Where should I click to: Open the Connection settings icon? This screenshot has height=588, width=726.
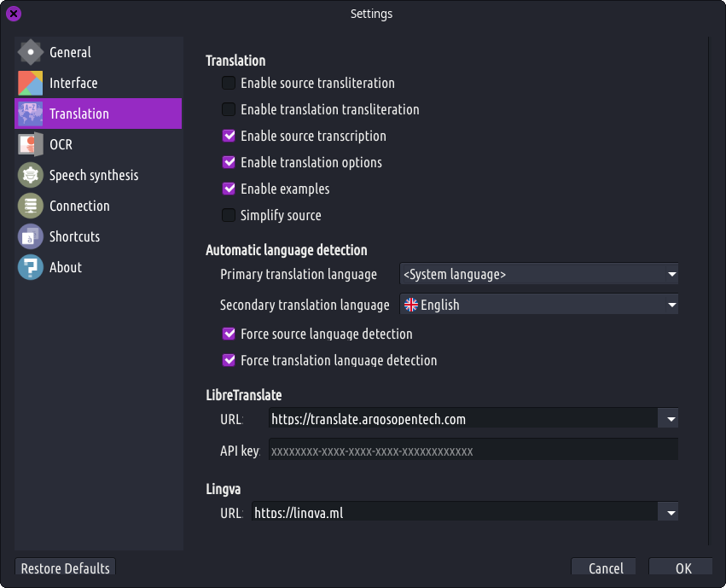pyautogui.click(x=31, y=206)
